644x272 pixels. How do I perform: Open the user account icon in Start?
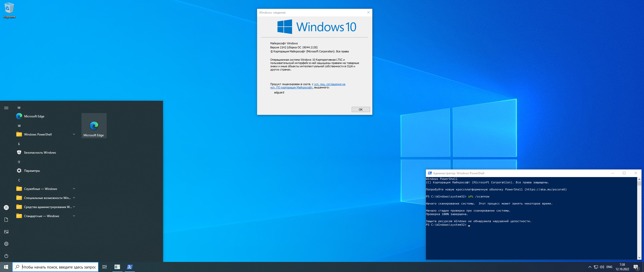(x=6, y=208)
